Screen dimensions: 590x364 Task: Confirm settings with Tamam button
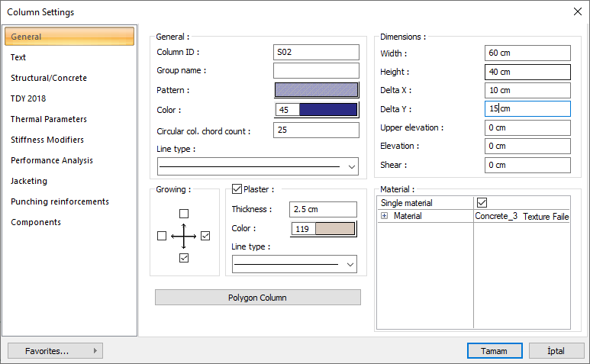[x=495, y=351]
